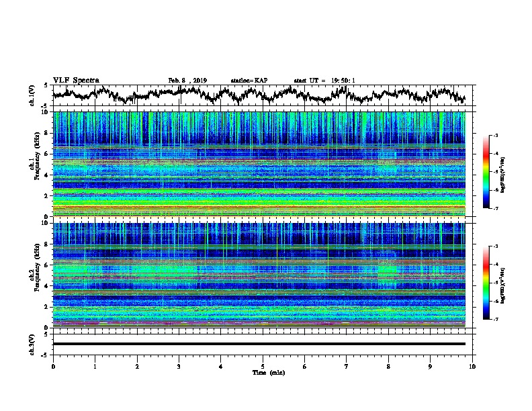Click the time axis tick label "9"

[x=430, y=367]
